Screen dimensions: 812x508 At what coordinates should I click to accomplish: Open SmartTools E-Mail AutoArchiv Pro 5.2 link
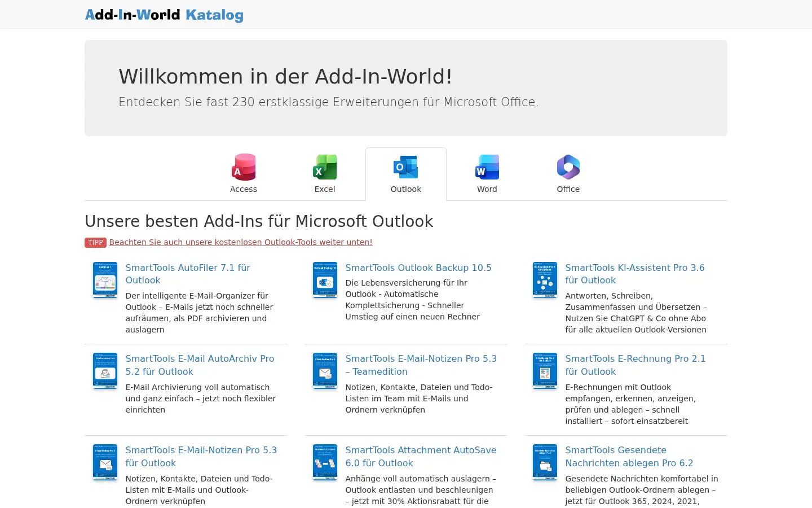coord(200,365)
